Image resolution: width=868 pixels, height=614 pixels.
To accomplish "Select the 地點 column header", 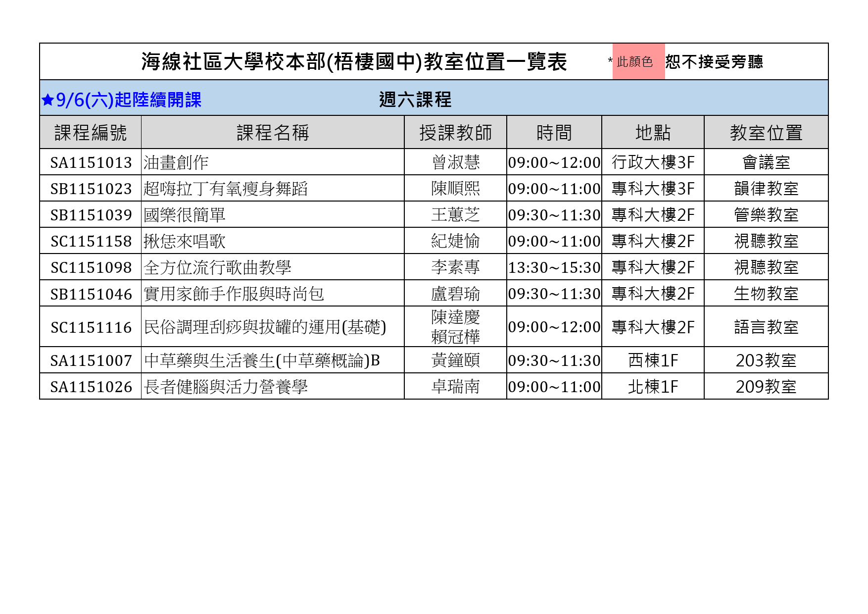I will click(653, 133).
